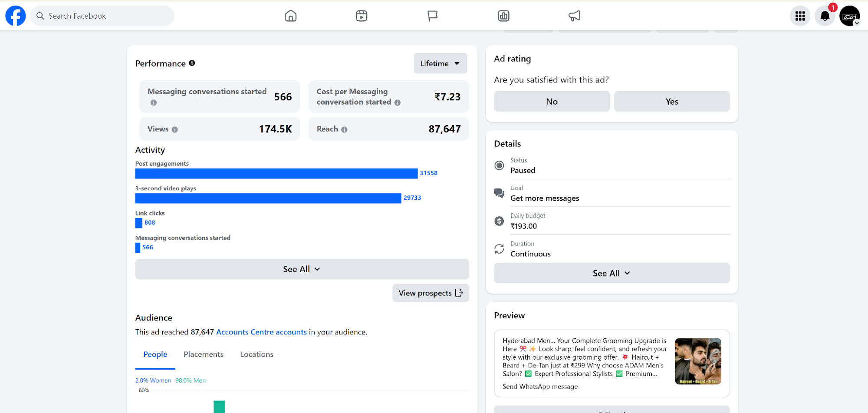Open the Ad Centre megaphone icon
The image size is (868, 413).
574,16
